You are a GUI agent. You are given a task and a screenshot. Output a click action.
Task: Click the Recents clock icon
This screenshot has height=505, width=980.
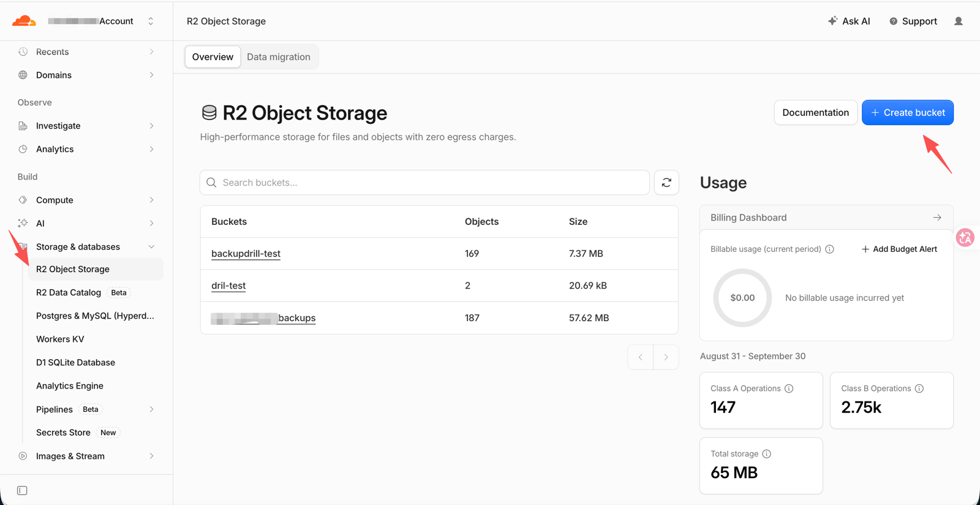point(23,51)
